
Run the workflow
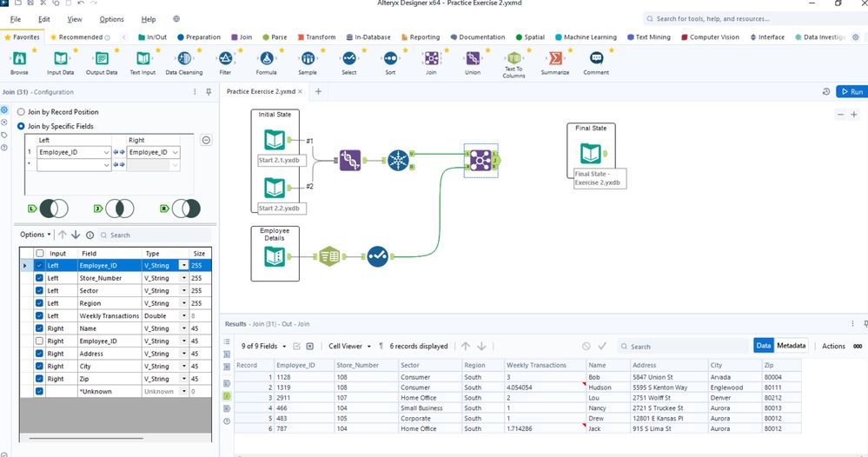[852, 92]
